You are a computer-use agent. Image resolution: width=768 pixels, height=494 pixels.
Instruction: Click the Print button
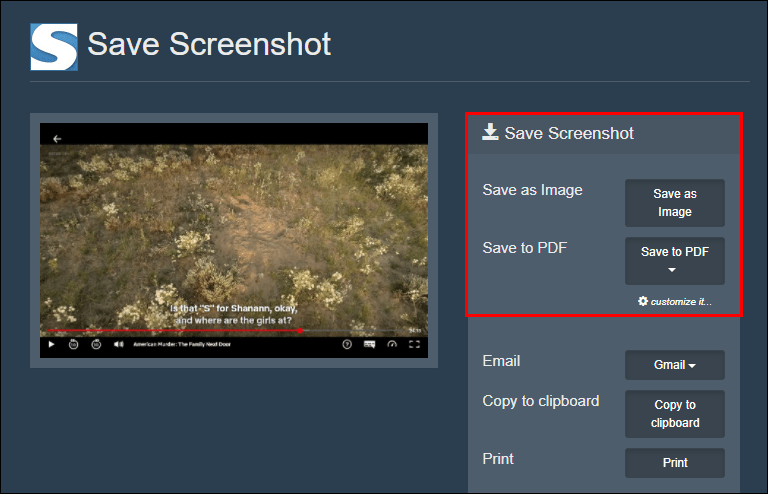pyautogui.click(x=675, y=463)
